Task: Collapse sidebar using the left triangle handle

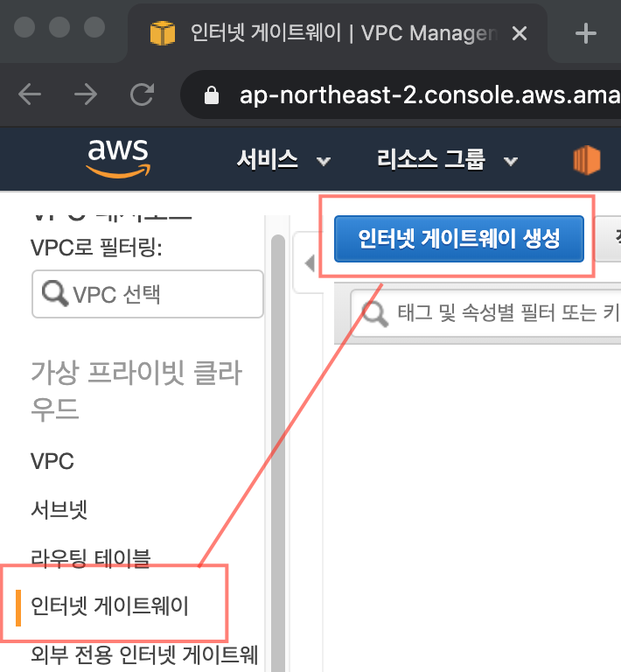Action: [310, 263]
